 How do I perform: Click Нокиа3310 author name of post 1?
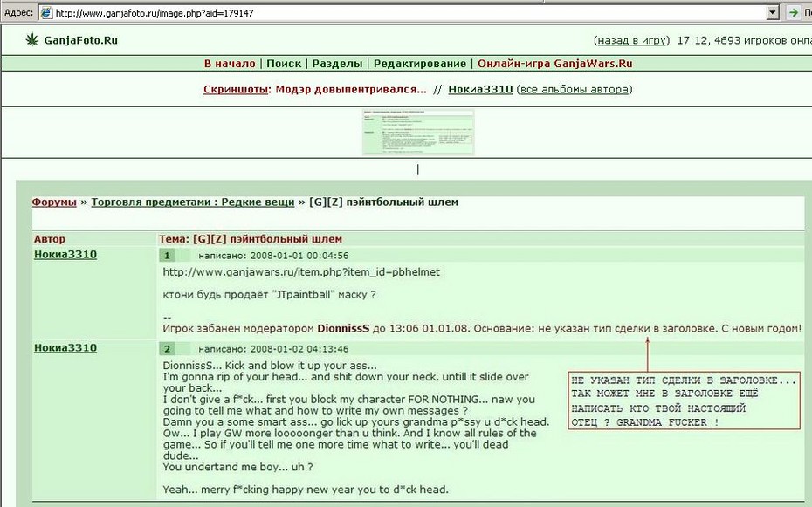65,254
